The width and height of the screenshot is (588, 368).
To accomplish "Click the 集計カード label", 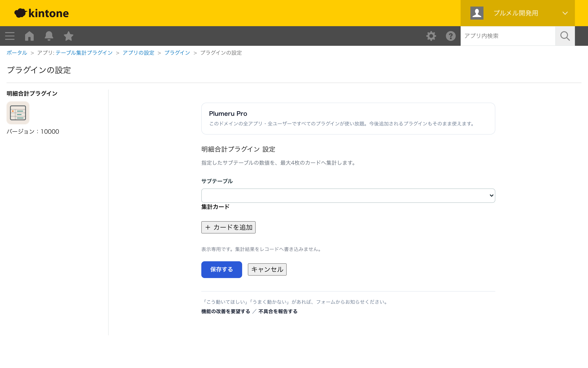I will click(x=215, y=207).
